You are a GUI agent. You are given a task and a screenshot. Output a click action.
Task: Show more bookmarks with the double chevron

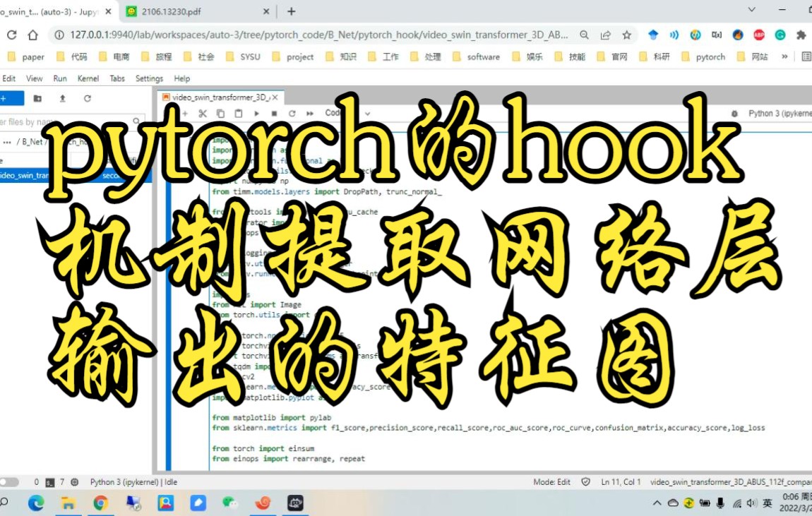click(784, 56)
